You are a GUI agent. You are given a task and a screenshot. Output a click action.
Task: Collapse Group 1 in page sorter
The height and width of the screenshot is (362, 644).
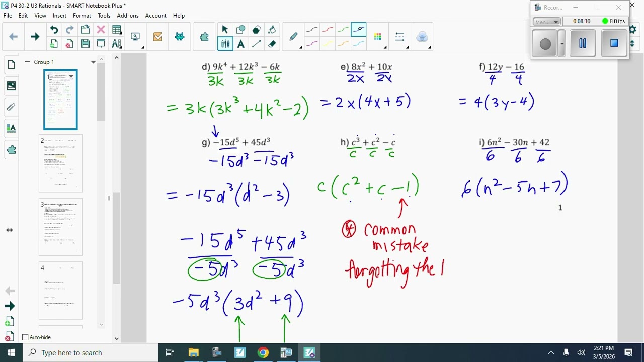[27, 62]
